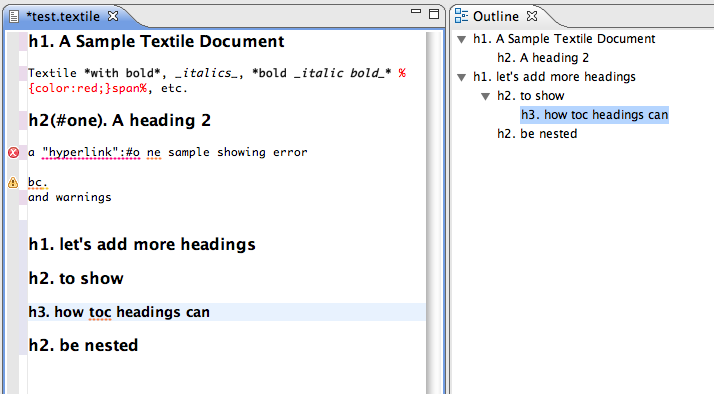This screenshot has height=394, width=714.
Task: Select 'h1. A Sample Textile Document' in the Outline
Action: click(564, 39)
